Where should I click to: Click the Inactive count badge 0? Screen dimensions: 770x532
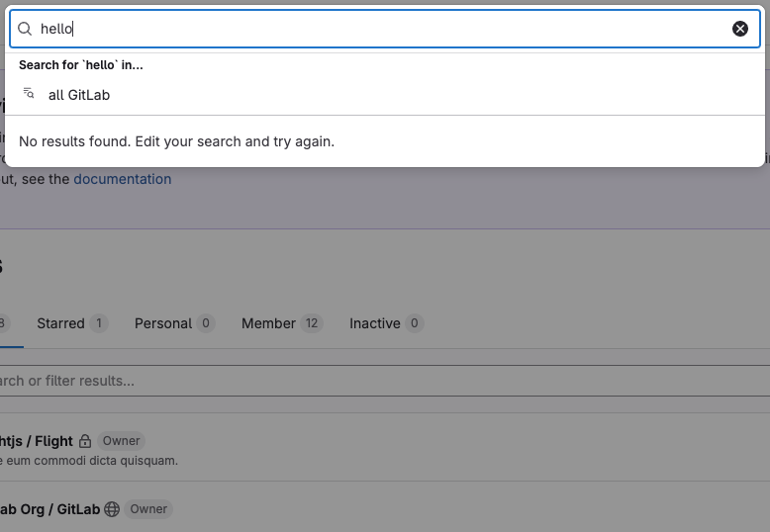point(415,323)
